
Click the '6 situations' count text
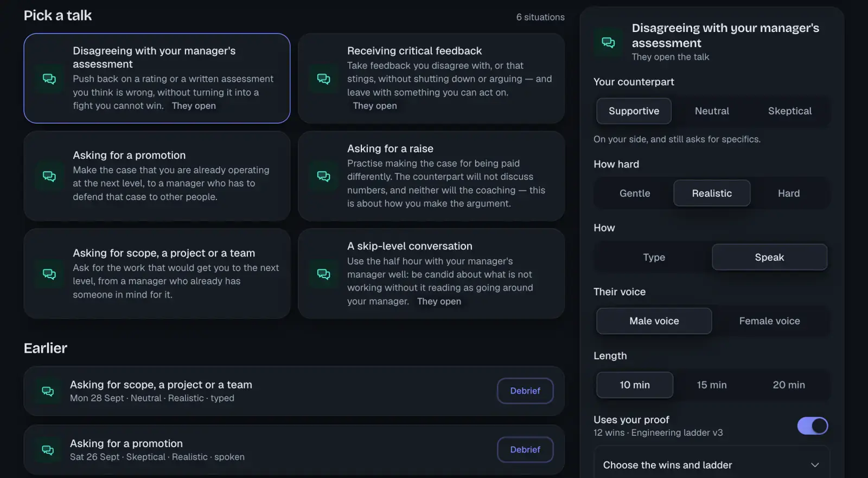click(540, 17)
